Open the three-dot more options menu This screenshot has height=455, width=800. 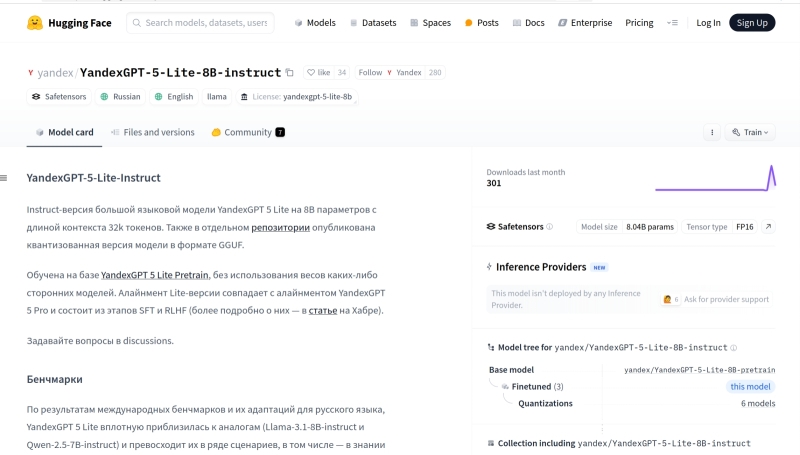[712, 132]
